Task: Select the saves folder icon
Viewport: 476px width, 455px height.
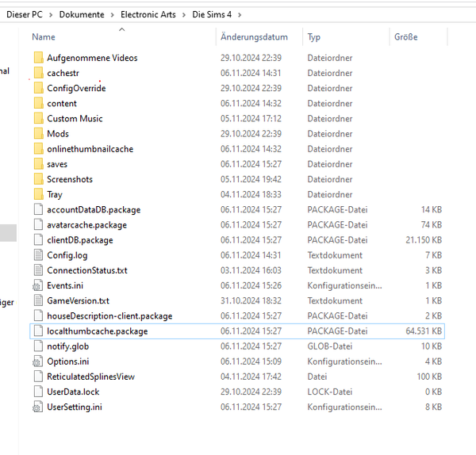Action: [x=39, y=164]
